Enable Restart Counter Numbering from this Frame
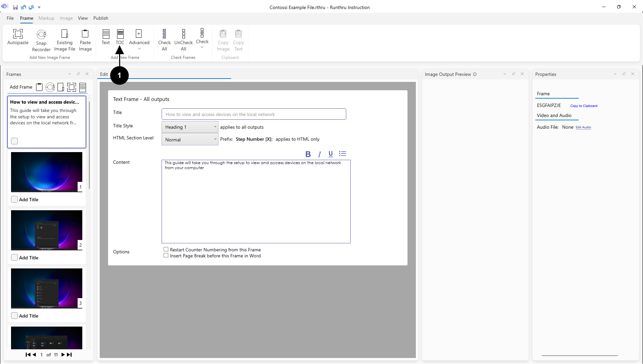Image resolution: width=643 pixels, height=364 pixels. [166, 249]
